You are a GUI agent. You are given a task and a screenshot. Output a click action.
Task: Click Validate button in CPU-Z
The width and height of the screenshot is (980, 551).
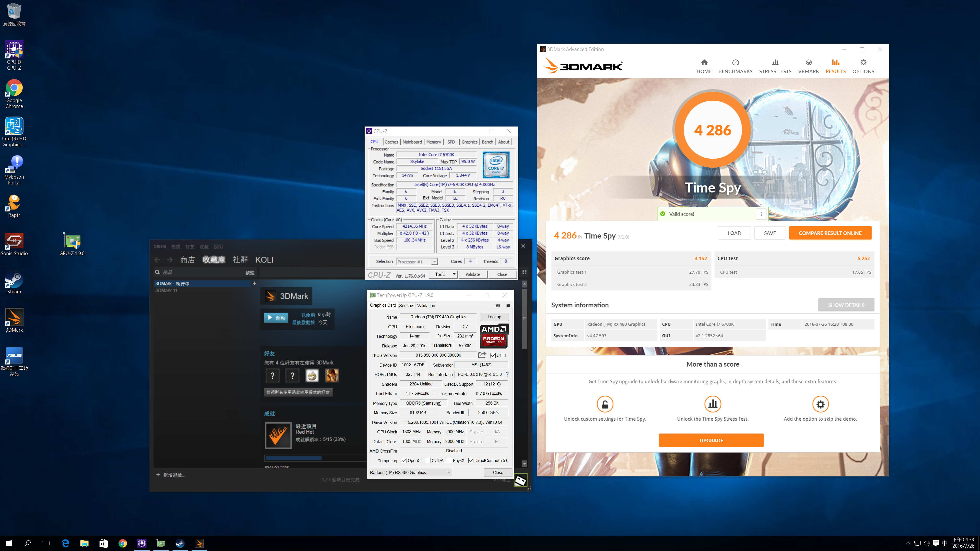coord(472,274)
